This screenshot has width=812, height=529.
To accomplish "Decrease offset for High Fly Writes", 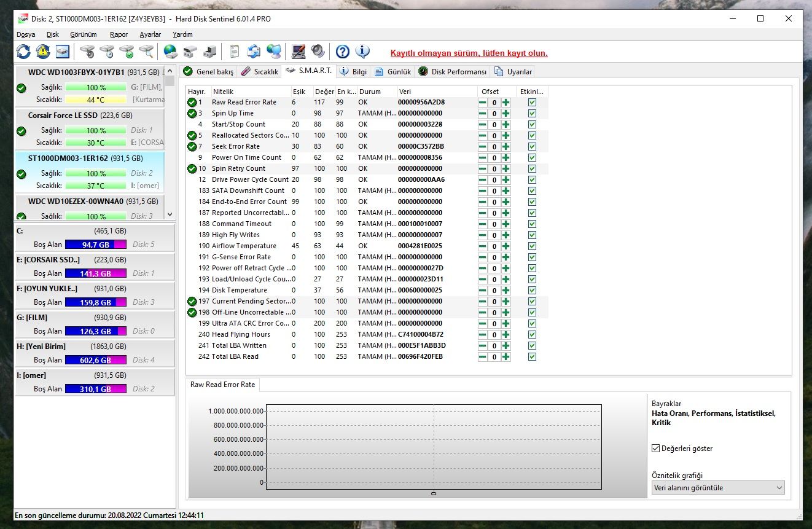I will (483, 235).
